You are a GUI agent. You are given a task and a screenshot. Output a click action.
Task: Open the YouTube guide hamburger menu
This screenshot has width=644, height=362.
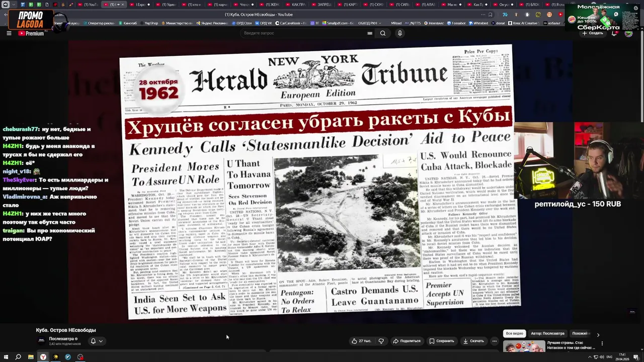9,33
